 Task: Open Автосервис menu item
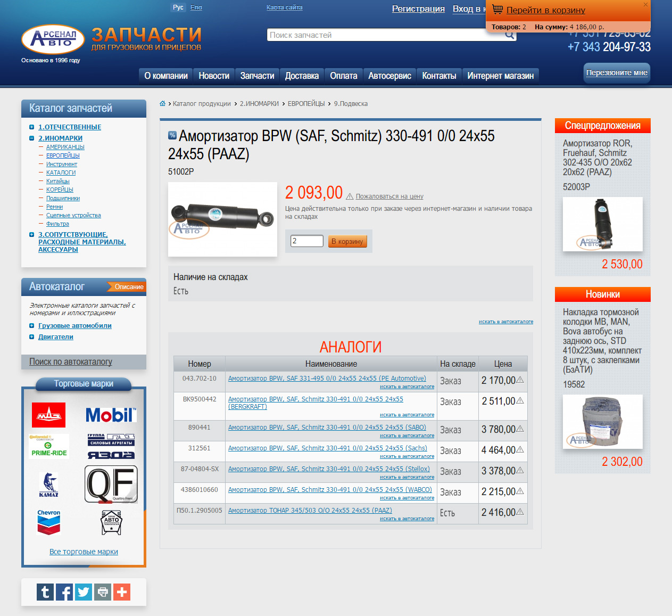coord(390,76)
